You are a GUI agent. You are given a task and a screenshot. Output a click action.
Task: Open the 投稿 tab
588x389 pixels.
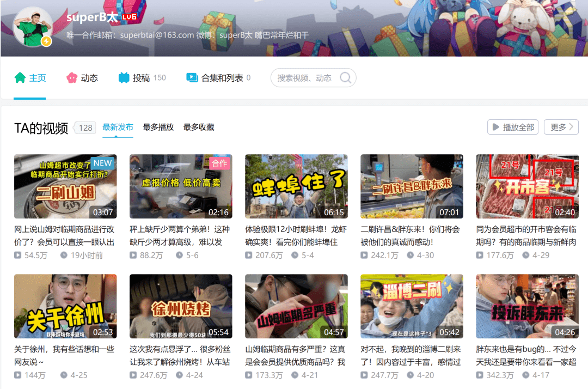pos(142,78)
